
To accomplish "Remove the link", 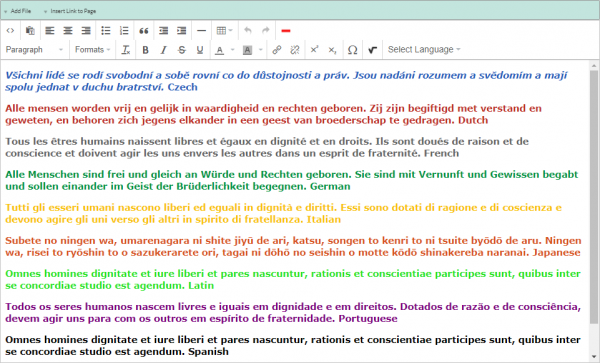I will tap(295, 50).
